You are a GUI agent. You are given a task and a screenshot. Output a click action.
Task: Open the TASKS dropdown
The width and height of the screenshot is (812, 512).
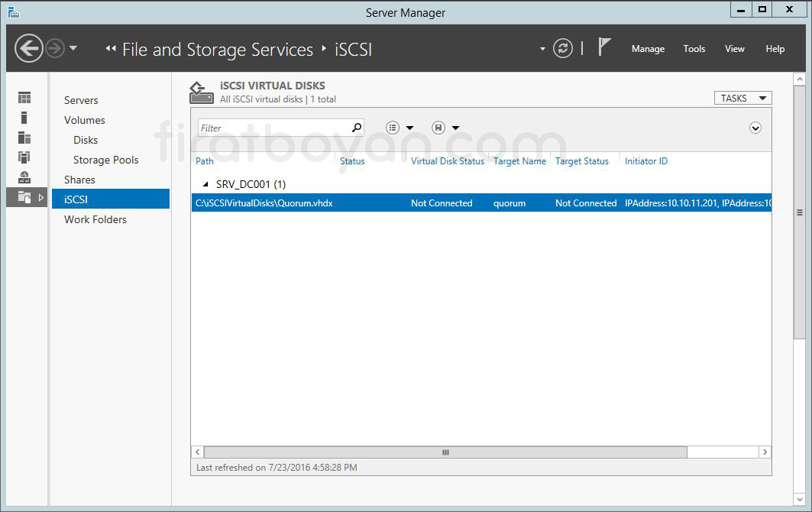[x=743, y=98]
